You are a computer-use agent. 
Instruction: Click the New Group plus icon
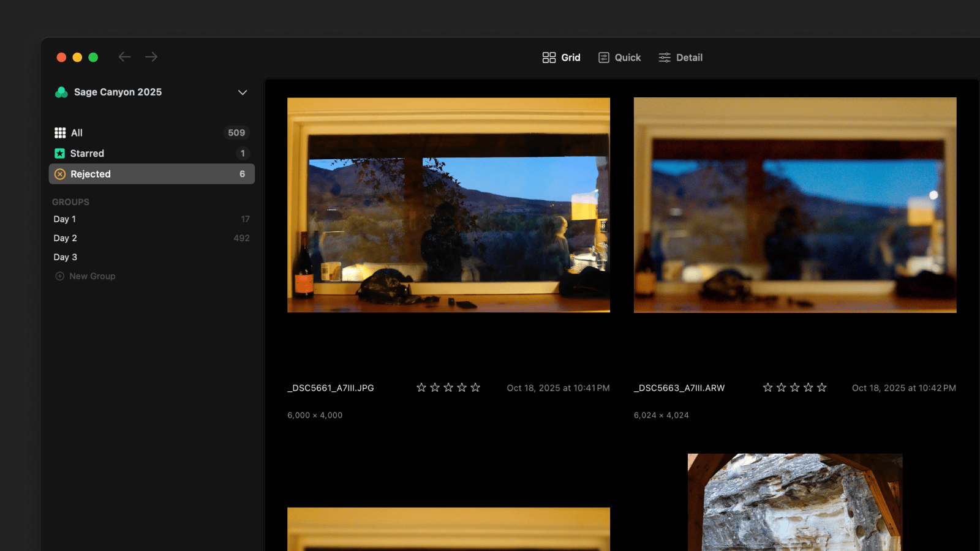pyautogui.click(x=60, y=276)
